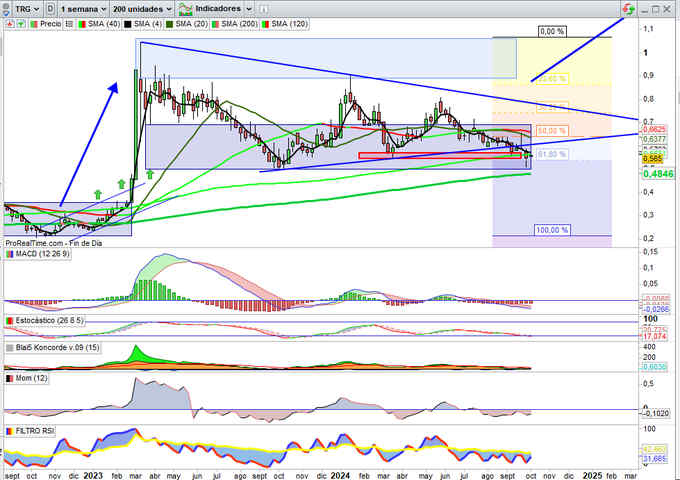Image resolution: width=680 pixels, height=480 pixels.
Task: Click the SMA (200) color icon
Action: click(x=215, y=24)
